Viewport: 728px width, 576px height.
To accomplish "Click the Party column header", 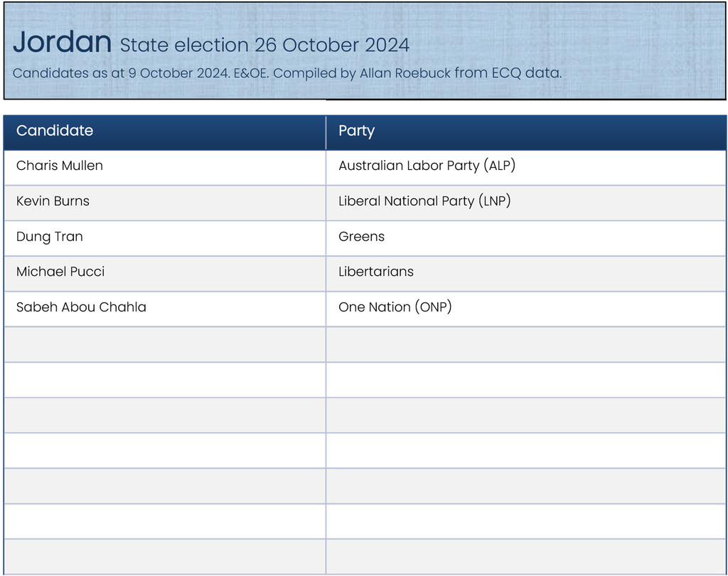I will tap(356, 131).
